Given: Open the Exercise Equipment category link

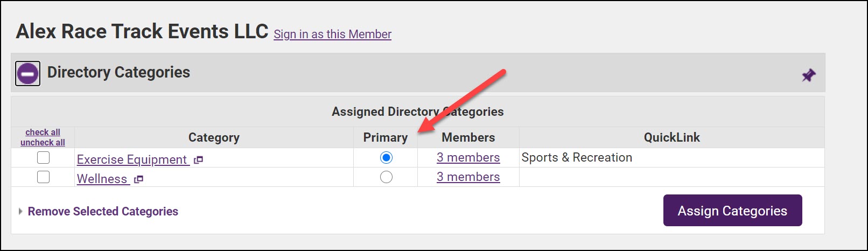Looking at the screenshot, I should coord(132,159).
